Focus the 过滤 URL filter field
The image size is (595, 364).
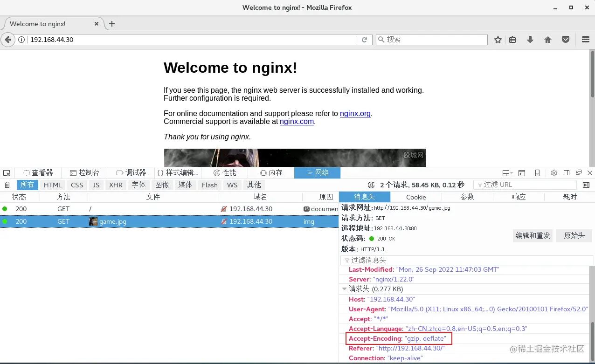coord(526,185)
